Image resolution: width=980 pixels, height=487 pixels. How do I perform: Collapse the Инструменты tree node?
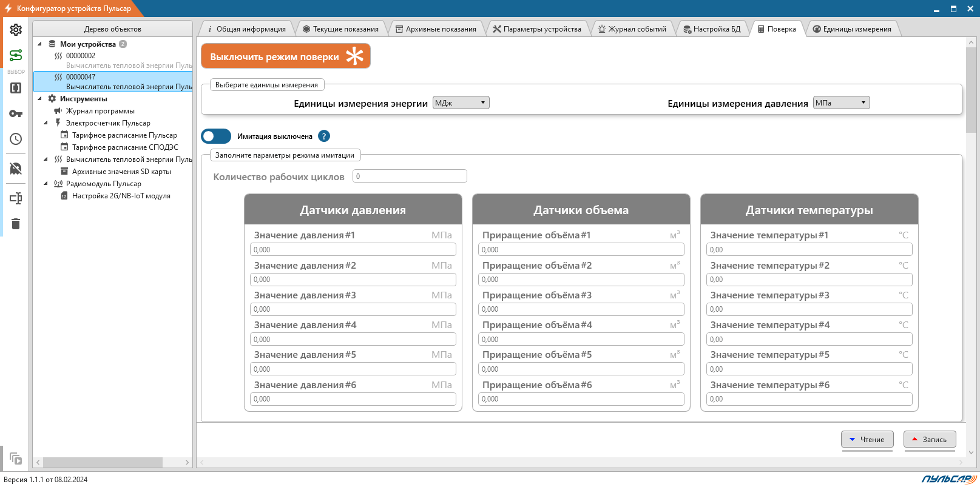[x=39, y=99]
